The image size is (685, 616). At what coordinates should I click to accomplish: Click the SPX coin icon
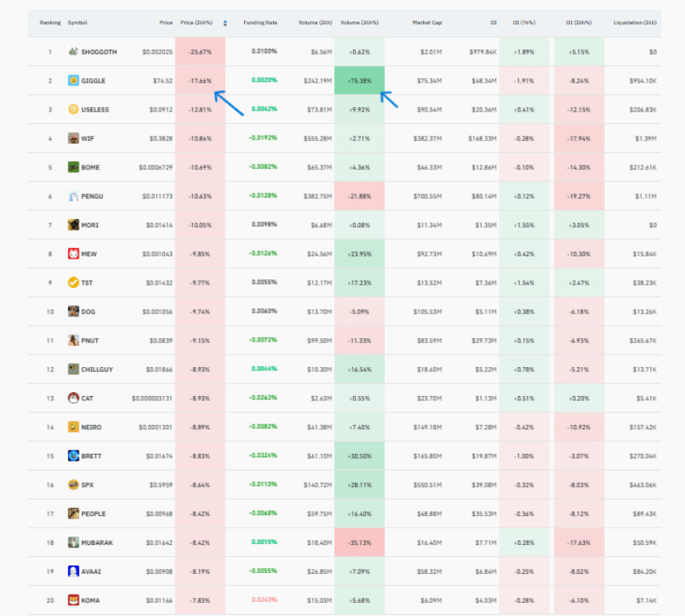tap(74, 485)
